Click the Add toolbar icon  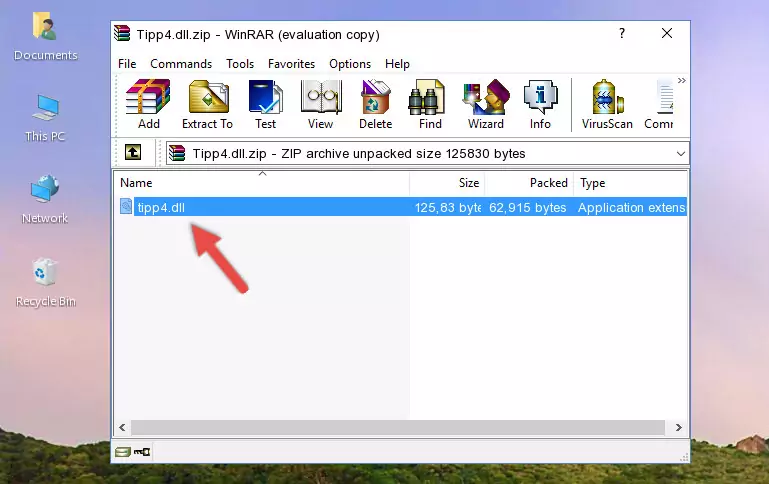148,104
